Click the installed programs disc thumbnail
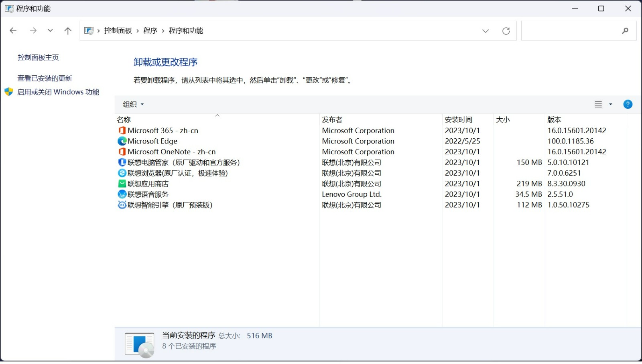The image size is (642, 364). click(x=139, y=345)
